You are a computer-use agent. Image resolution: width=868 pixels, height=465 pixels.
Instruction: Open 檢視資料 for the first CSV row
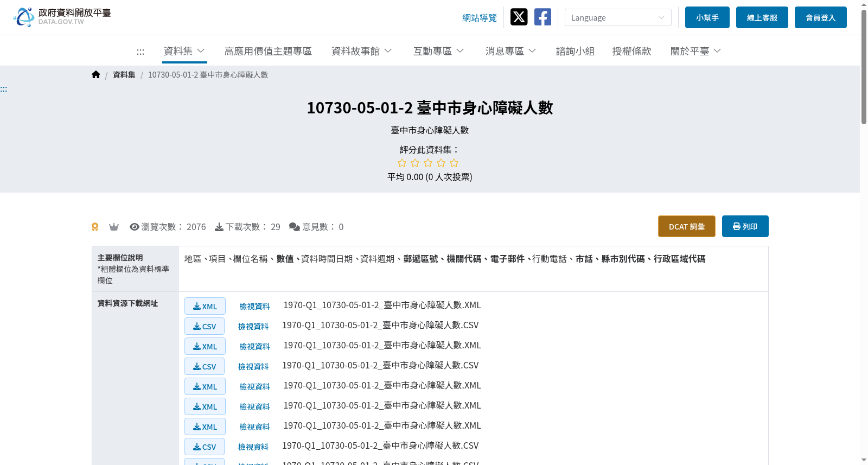pos(253,327)
